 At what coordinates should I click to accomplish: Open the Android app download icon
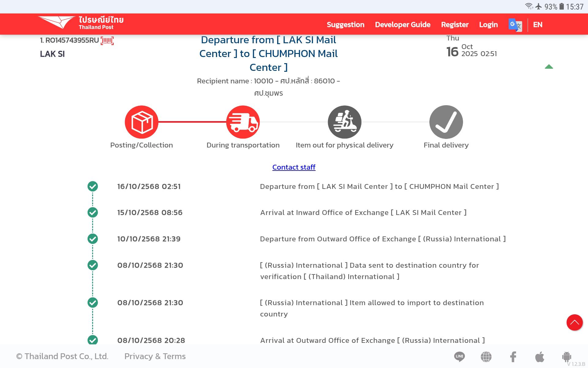click(x=567, y=356)
